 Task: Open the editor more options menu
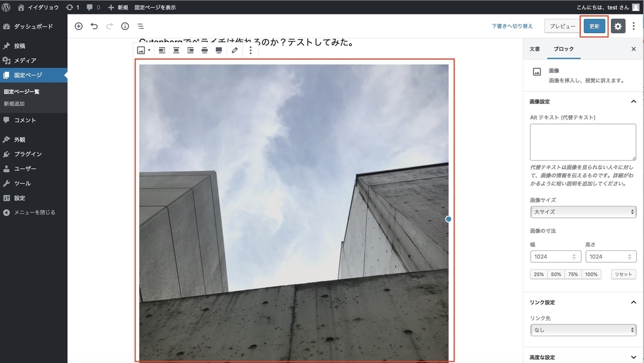coord(634,26)
